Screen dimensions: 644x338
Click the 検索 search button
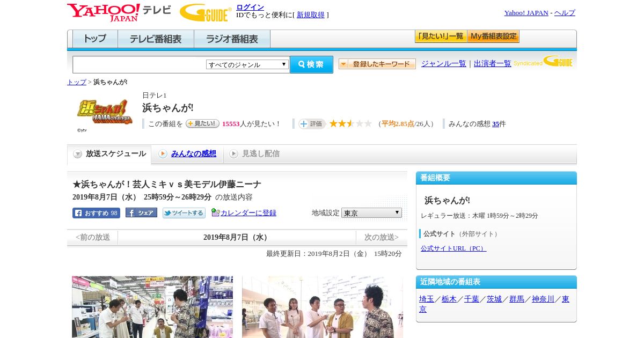[311, 64]
